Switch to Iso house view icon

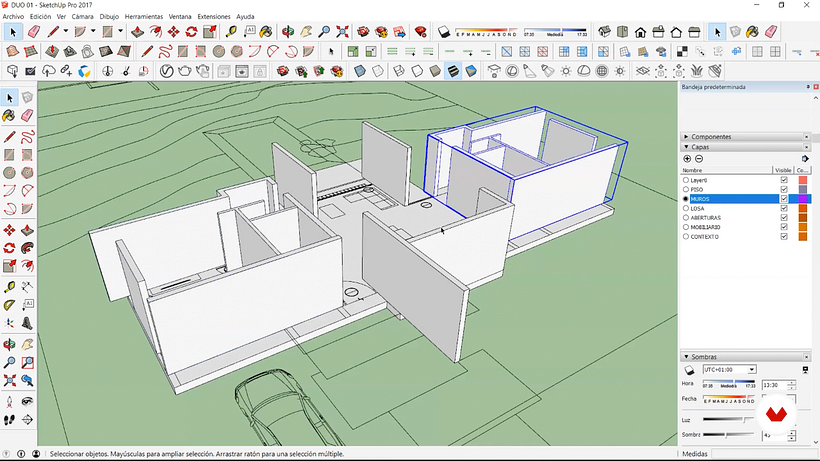click(604, 32)
